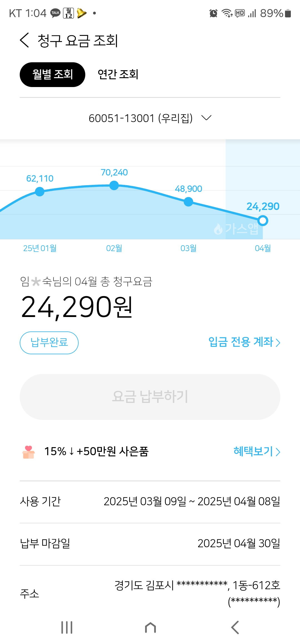Select the February 70,240 chart point
The image size is (300, 644).
point(114,185)
